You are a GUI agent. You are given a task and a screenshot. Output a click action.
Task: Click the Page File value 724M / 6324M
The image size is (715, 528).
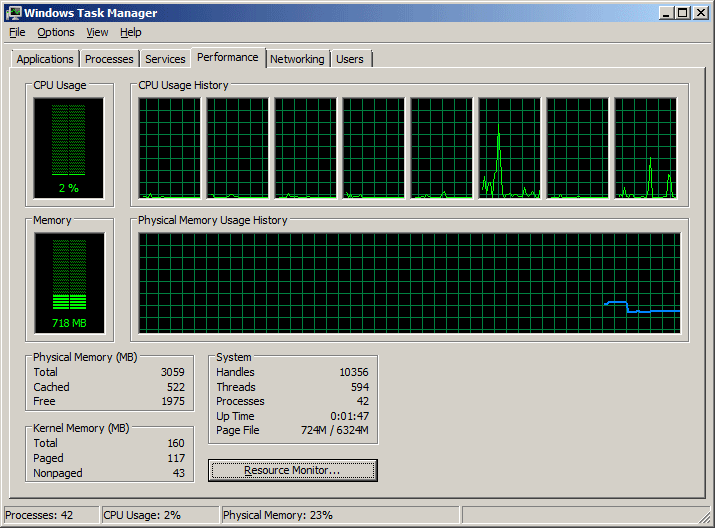(334, 430)
